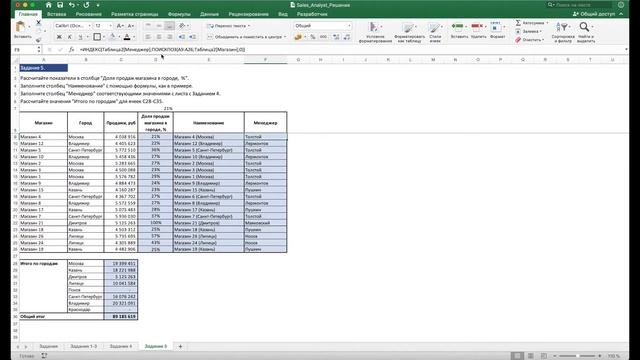The width and height of the screenshot is (640, 360).
Task: Collapse the ribbon with chevron
Action: [x=621, y=14]
